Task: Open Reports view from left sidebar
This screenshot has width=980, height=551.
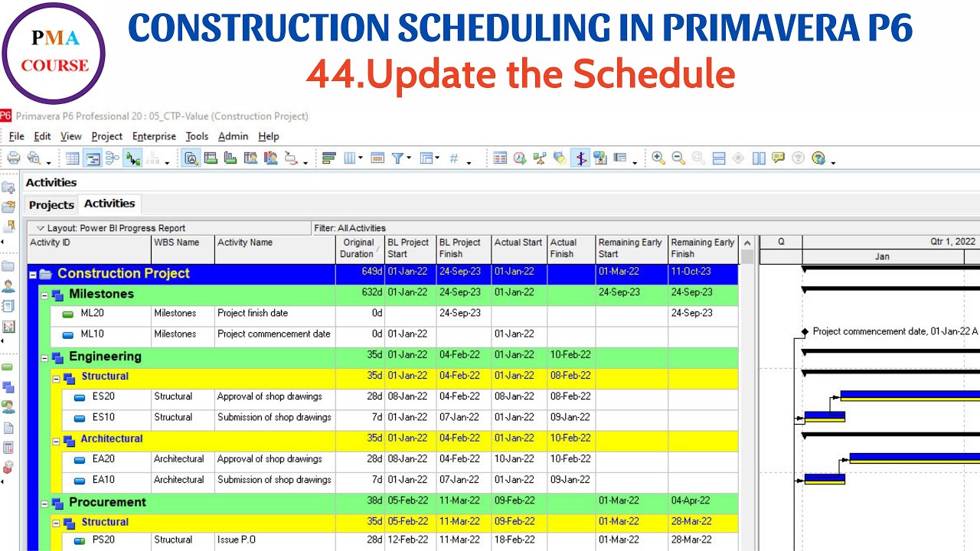Action: (x=8, y=306)
